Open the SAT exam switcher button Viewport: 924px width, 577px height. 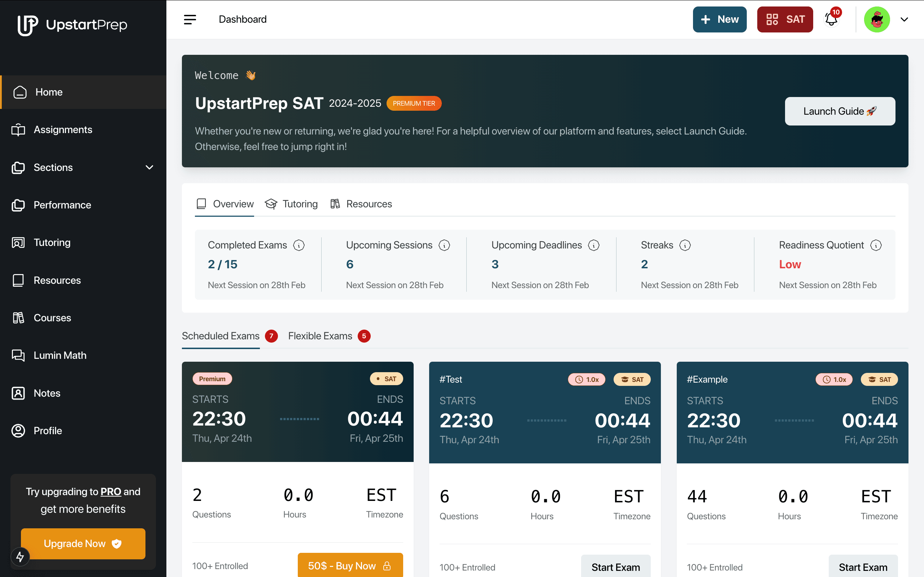785,19
